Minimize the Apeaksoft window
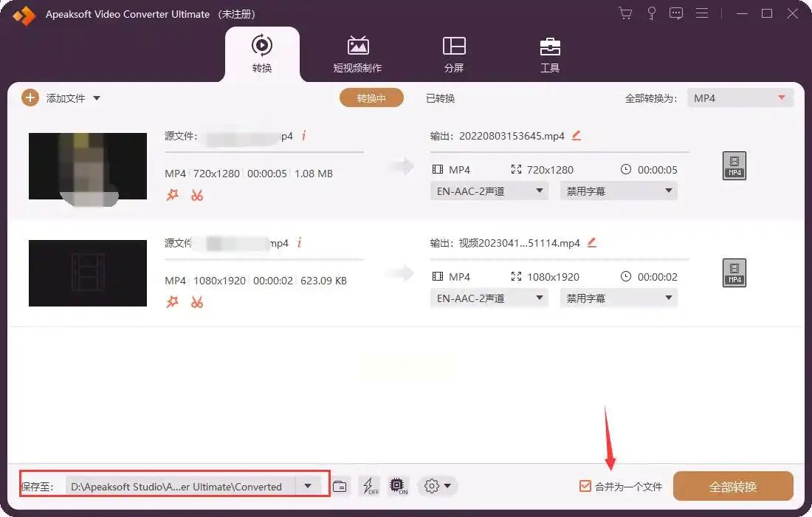 click(742, 13)
